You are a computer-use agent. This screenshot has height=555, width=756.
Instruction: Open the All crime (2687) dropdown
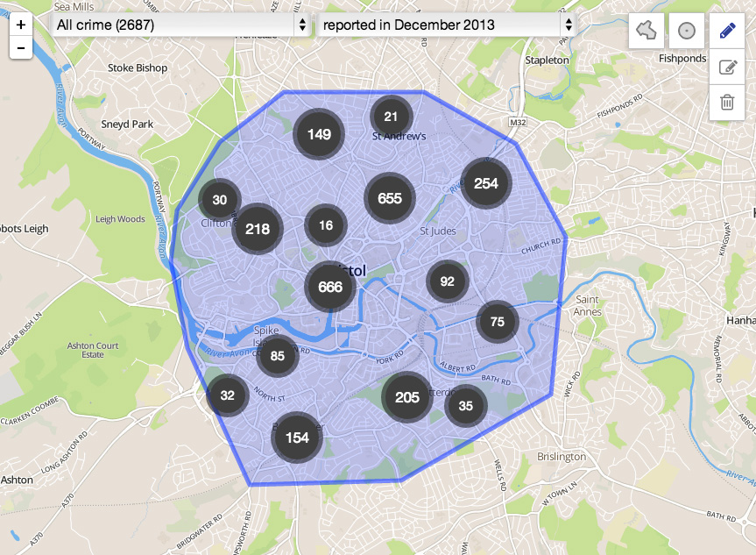click(x=181, y=25)
